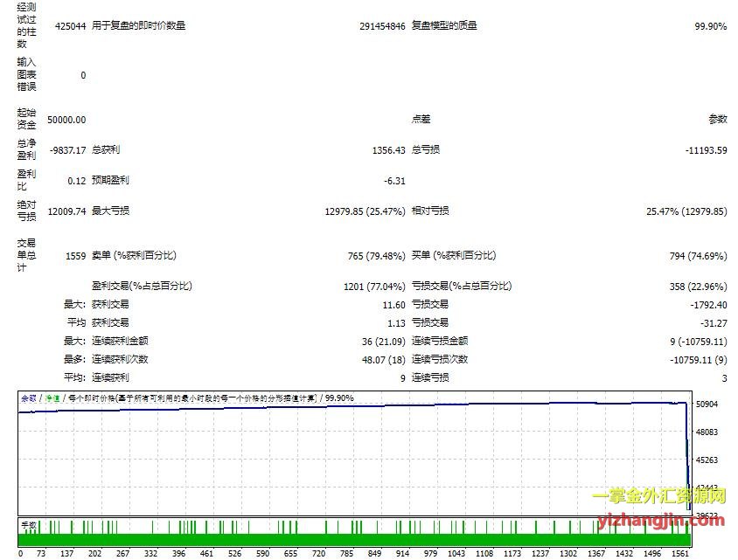
Task: Select the 卖单 (%获利百分比) label
Action: tap(134, 256)
